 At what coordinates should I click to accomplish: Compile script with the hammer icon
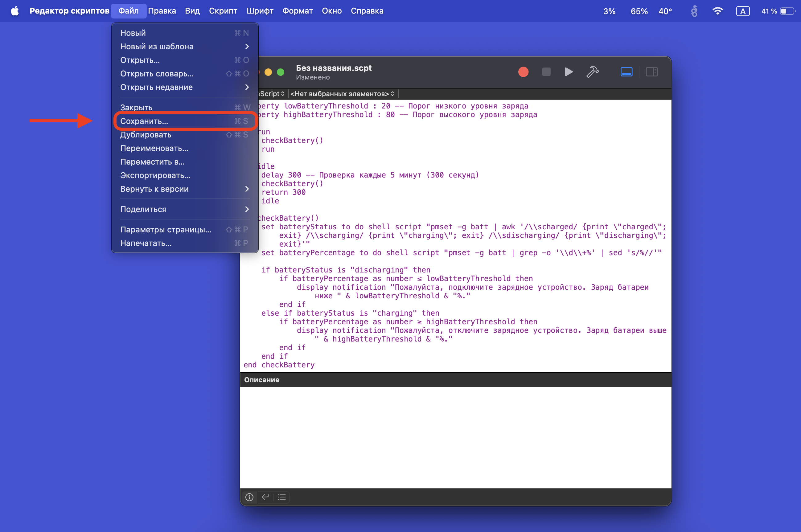(x=593, y=72)
